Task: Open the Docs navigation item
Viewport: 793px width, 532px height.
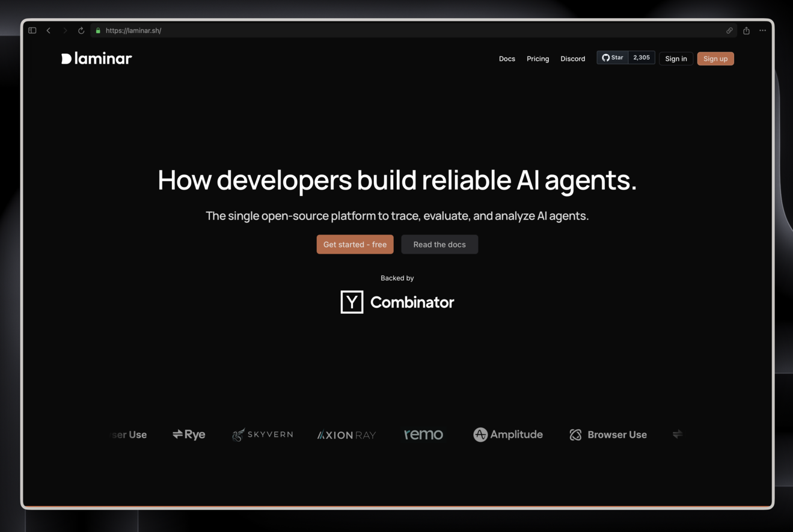Action: point(507,59)
